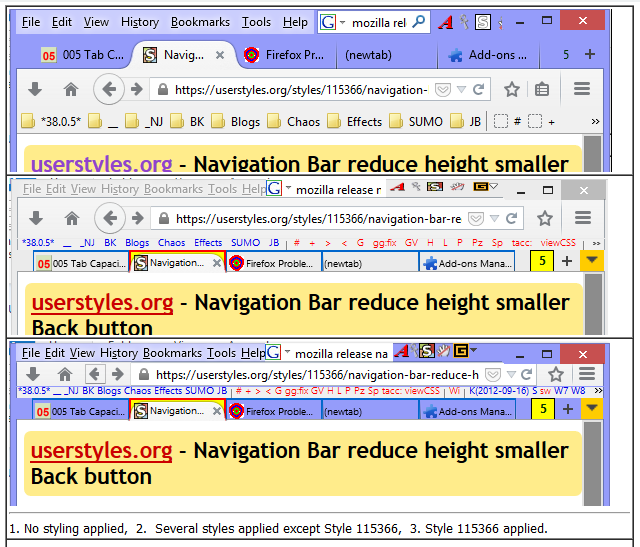Click the reload icon in the middle window's URL bar

tap(511, 218)
